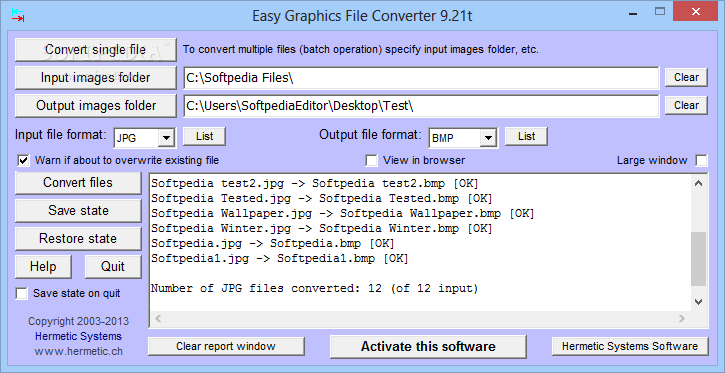Close the Easy Graphics File Converter window
Screen dimensions: 725x373
694,12
